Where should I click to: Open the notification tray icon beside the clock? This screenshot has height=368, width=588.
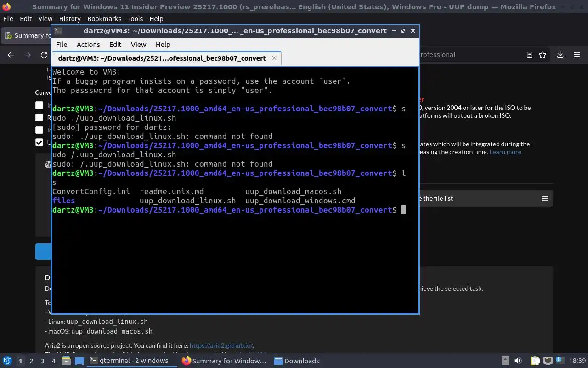pos(560,361)
